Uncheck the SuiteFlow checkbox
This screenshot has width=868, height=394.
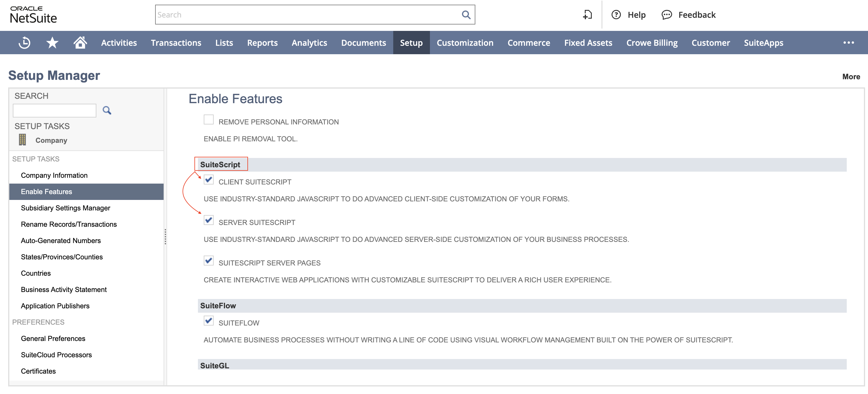coord(209,321)
